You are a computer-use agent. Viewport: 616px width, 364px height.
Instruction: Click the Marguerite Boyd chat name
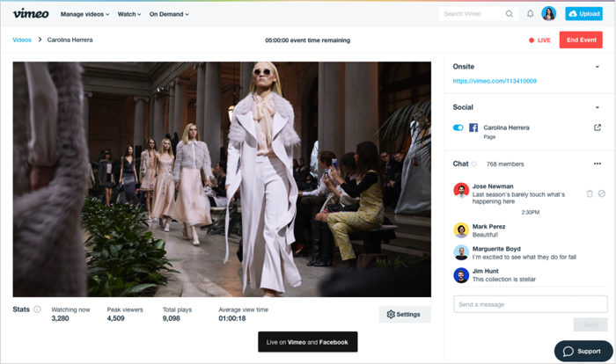pos(496,249)
